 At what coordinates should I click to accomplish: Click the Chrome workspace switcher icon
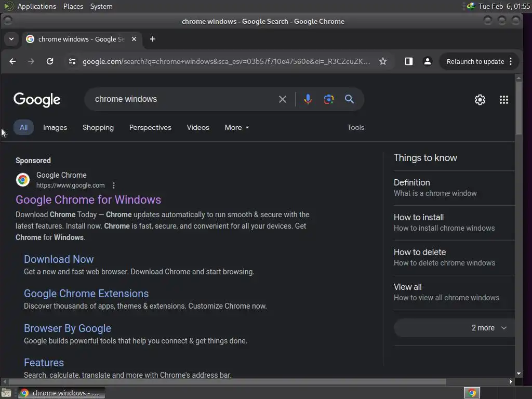pos(472,393)
